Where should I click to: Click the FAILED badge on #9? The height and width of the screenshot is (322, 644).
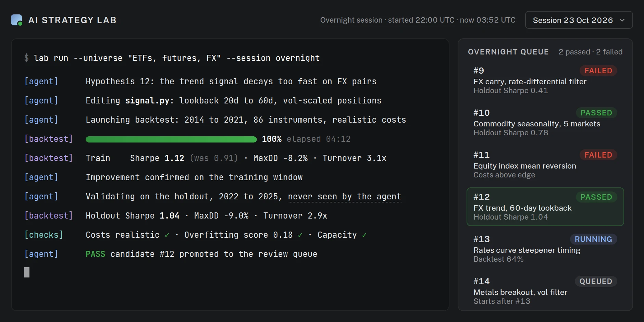pyautogui.click(x=598, y=71)
